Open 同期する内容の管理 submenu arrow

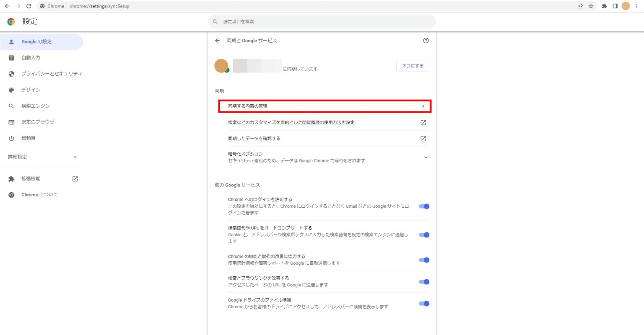pyautogui.click(x=423, y=106)
